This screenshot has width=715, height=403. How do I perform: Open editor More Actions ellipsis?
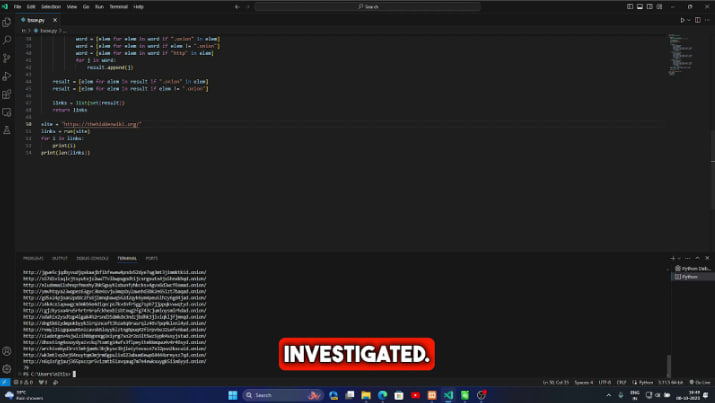(707, 20)
